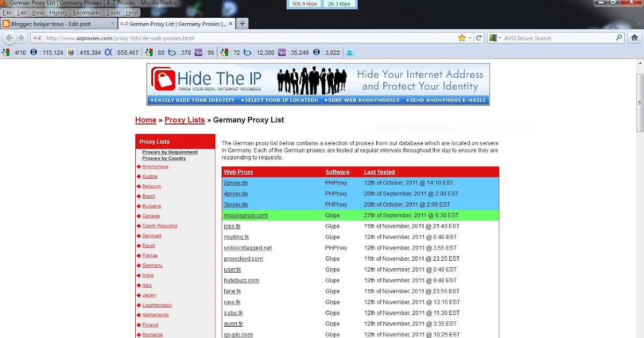Open the Firefox home page button
The width and height of the screenshot is (644, 338).
[x=635, y=38]
